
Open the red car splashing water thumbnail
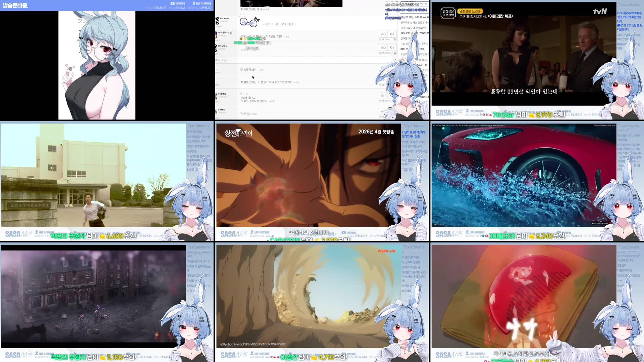pos(537,181)
